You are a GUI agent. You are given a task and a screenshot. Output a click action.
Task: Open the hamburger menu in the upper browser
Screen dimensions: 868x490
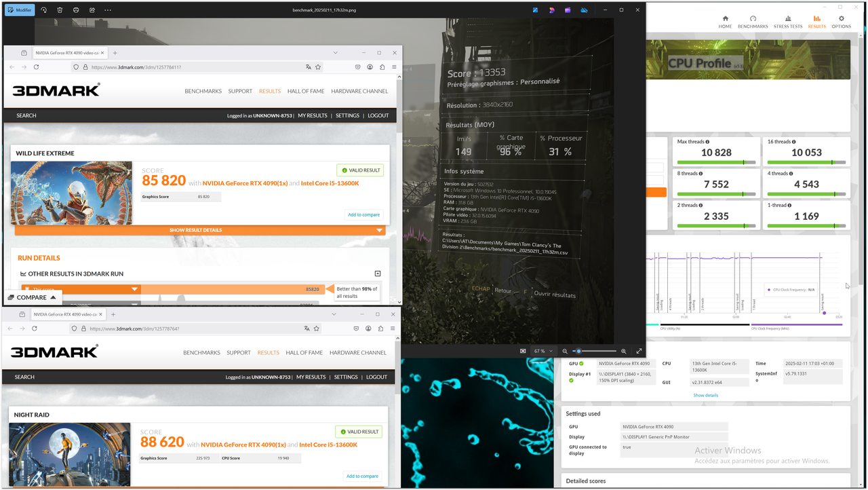click(395, 67)
